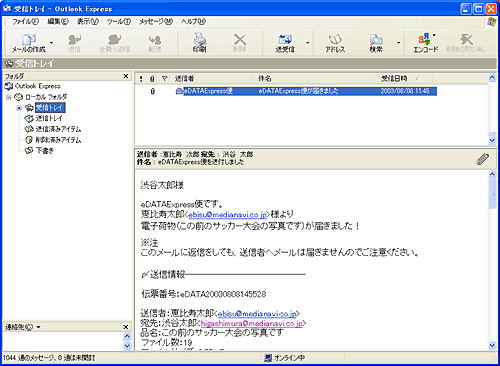Open the dropdown arrow next to メールの作成
This screenshot has height=366, width=500.
click(51, 43)
